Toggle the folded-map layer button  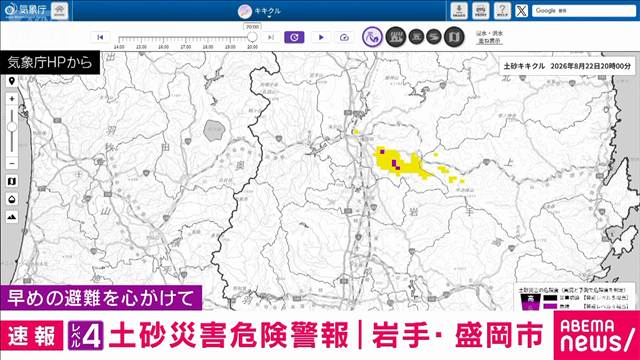(x=12, y=181)
